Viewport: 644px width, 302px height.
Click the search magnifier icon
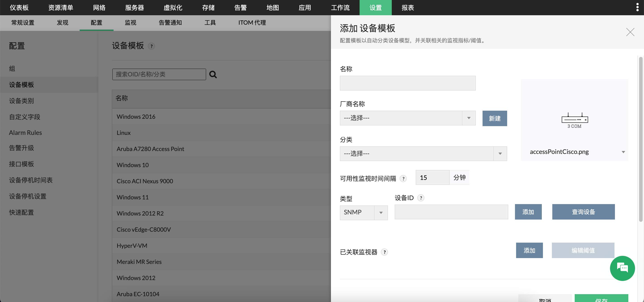pyautogui.click(x=213, y=74)
